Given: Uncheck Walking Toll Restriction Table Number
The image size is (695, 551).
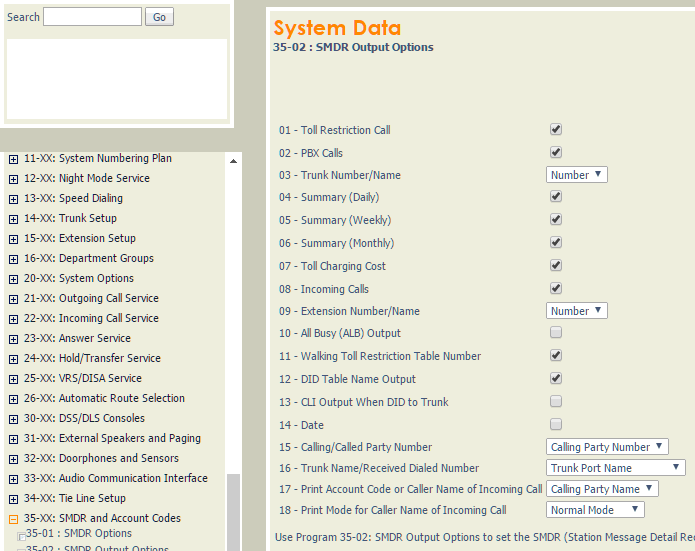Looking at the screenshot, I should tap(556, 355).
